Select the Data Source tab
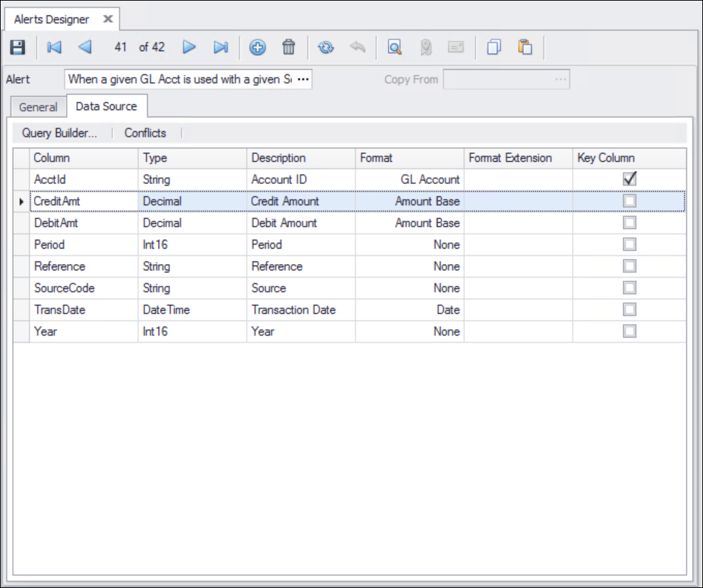 106,106
